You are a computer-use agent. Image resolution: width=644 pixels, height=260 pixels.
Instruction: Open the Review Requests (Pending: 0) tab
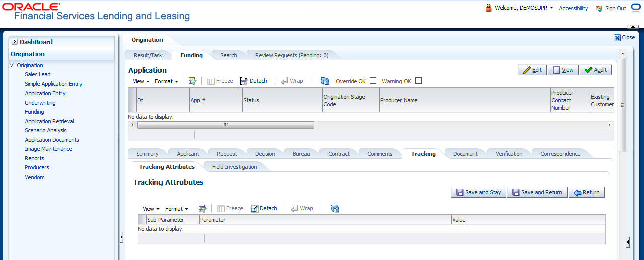coord(291,55)
